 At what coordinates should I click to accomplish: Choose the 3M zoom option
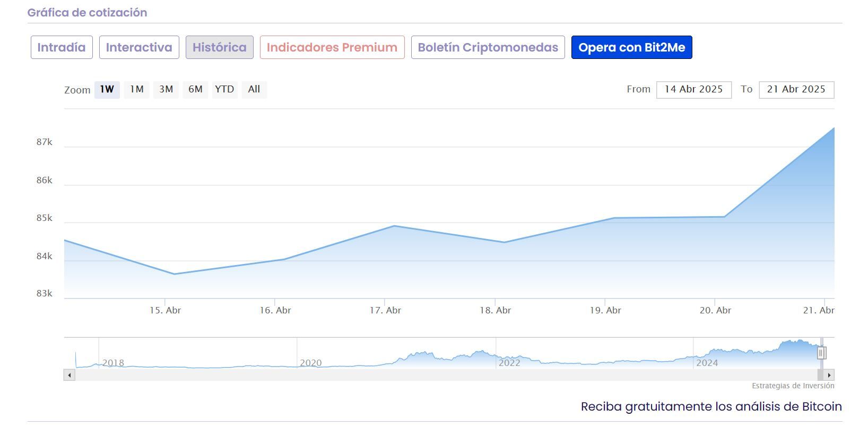(166, 89)
